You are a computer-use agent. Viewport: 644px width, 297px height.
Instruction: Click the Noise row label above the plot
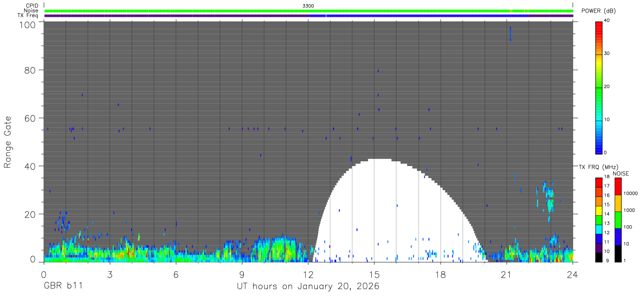coord(31,10)
